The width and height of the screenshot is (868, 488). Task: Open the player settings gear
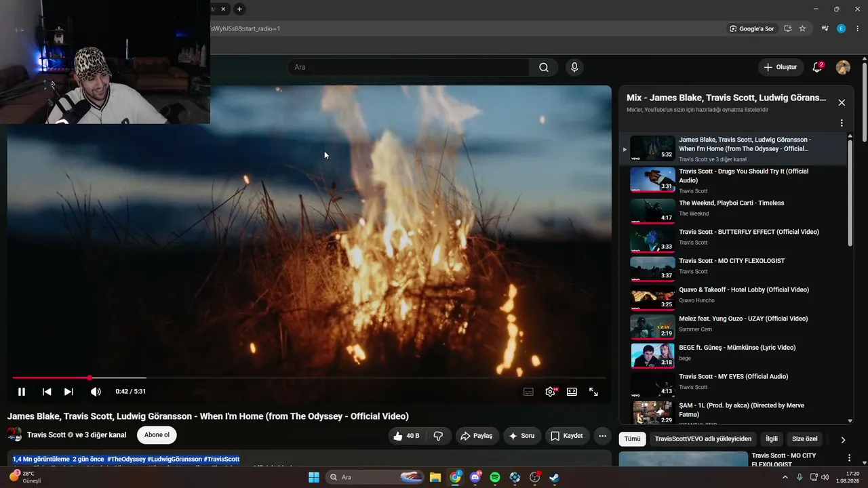click(x=550, y=392)
